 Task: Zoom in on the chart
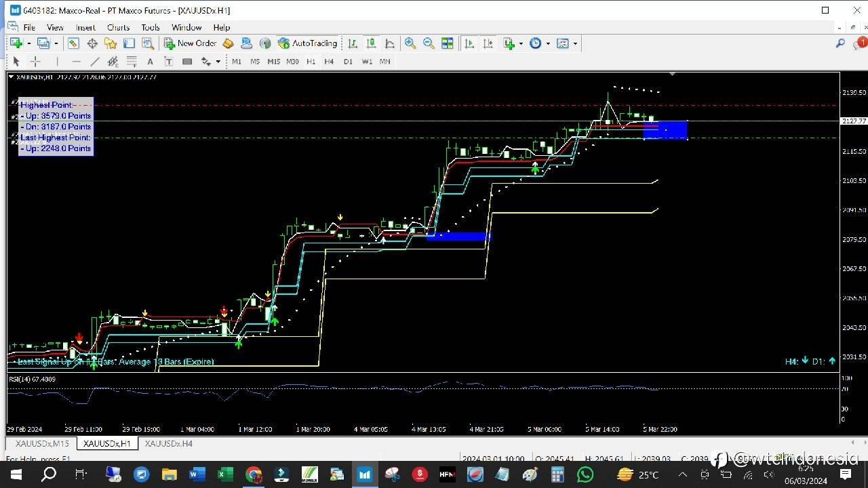(410, 43)
